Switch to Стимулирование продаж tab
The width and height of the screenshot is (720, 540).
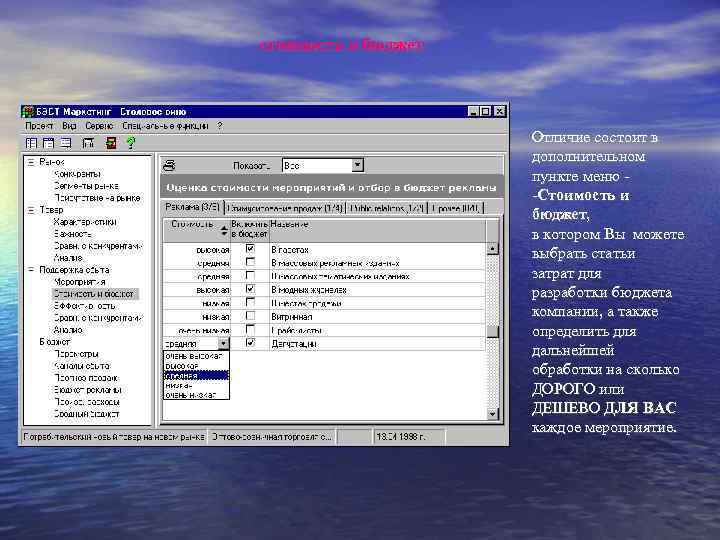tap(285, 208)
